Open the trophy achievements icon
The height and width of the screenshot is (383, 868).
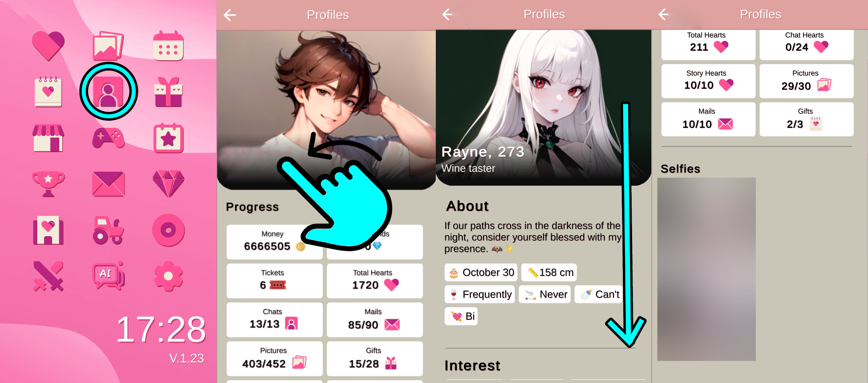pyautogui.click(x=48, y=184)
